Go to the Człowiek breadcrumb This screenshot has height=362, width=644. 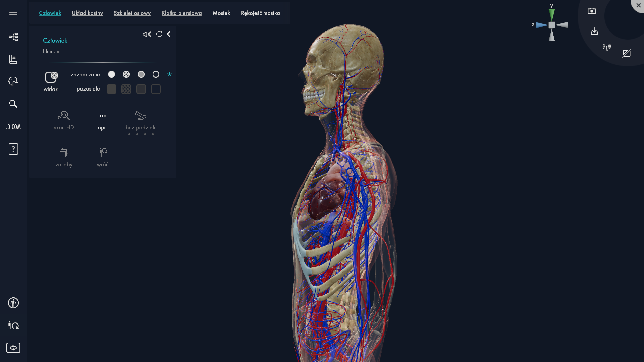(50, 13)
